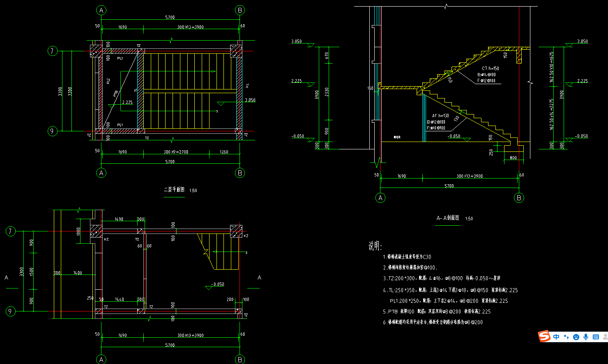
Task: Click axis bubble 7 of second-floor plan
Action: (53, 51)
